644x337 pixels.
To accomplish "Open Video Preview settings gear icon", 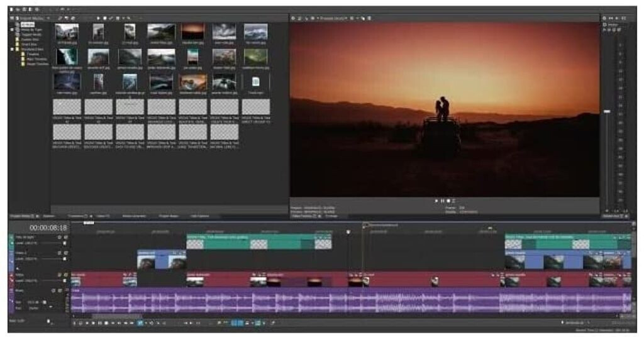I will click(x=294, y=18).
